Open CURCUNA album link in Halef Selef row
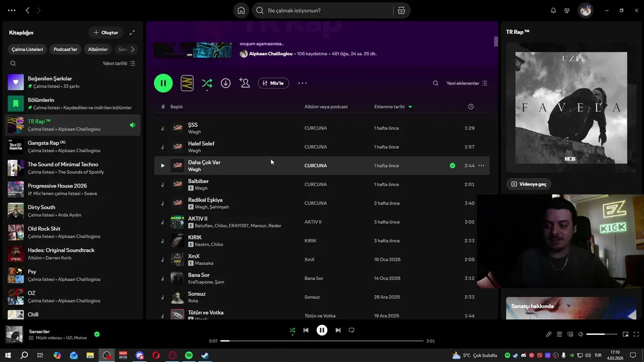This screenshot has width=644, height=362. (x=315, y=147)
